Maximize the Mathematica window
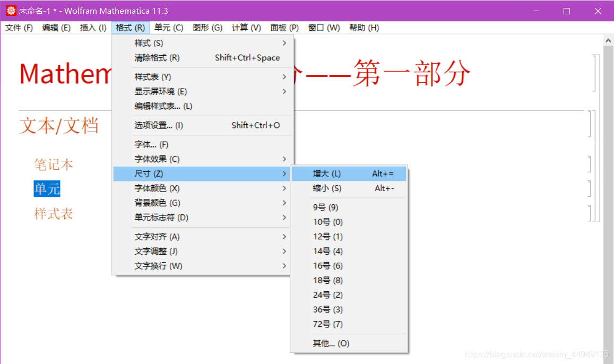The image size is (614, 364). (567, 11)
